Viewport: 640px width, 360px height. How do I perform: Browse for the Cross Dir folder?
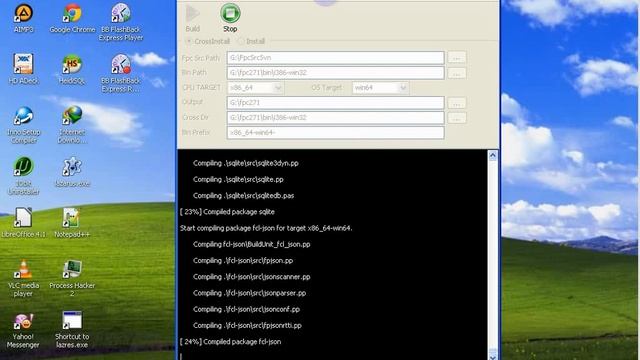coord(457,118)
